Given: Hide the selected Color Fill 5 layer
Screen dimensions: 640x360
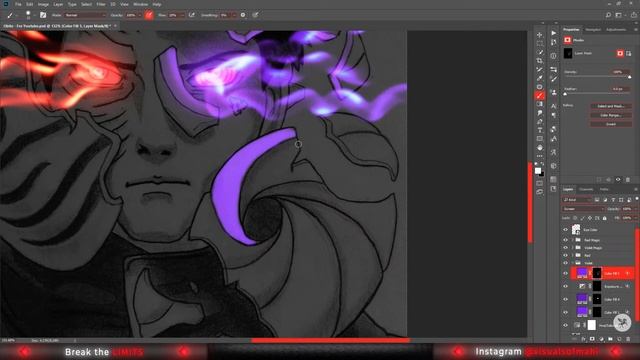Looking at the screenshot, I should (x=566, y=273).
